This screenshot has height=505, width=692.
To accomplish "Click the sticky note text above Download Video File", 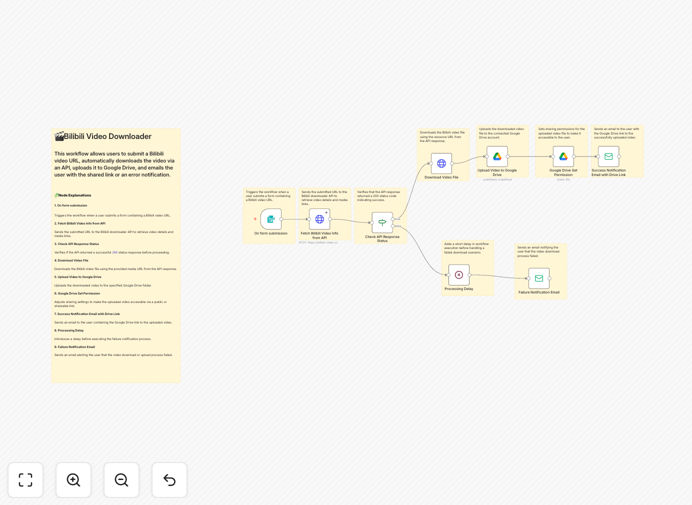I will point(442,136).
